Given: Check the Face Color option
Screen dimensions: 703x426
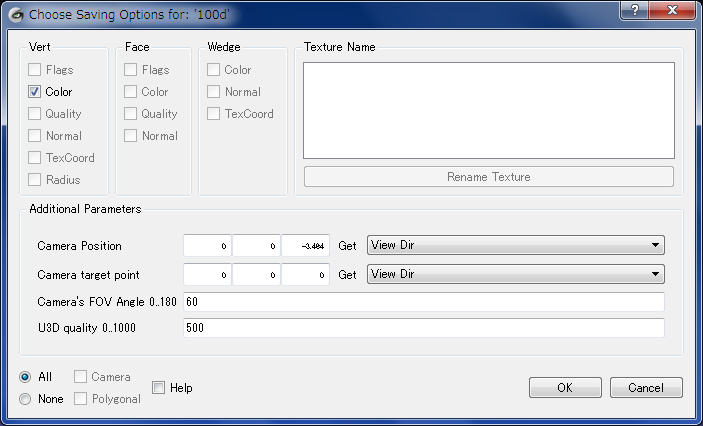Looking at the screenshot, I should click(130, 92).
